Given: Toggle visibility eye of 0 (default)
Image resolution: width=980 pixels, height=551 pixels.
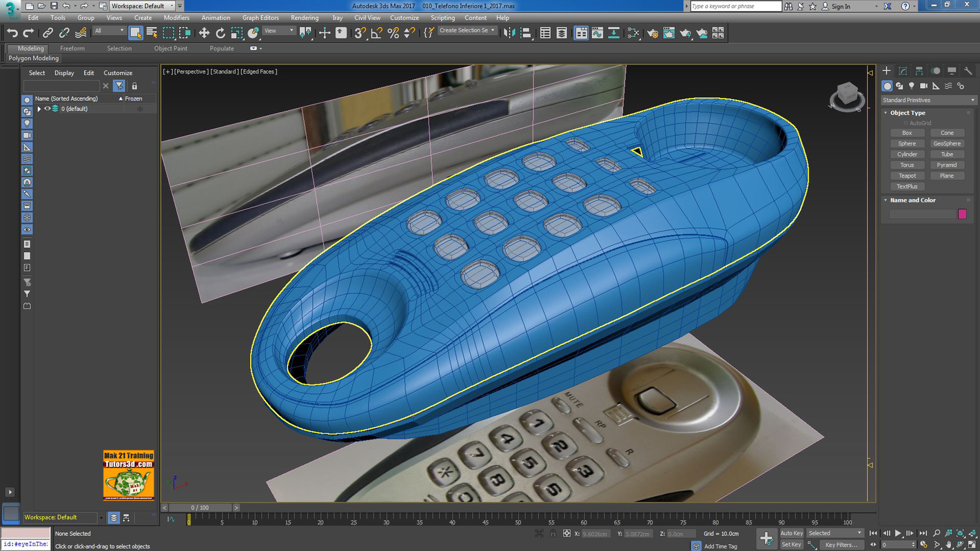Looking at the screenshot, I should 48,108.
